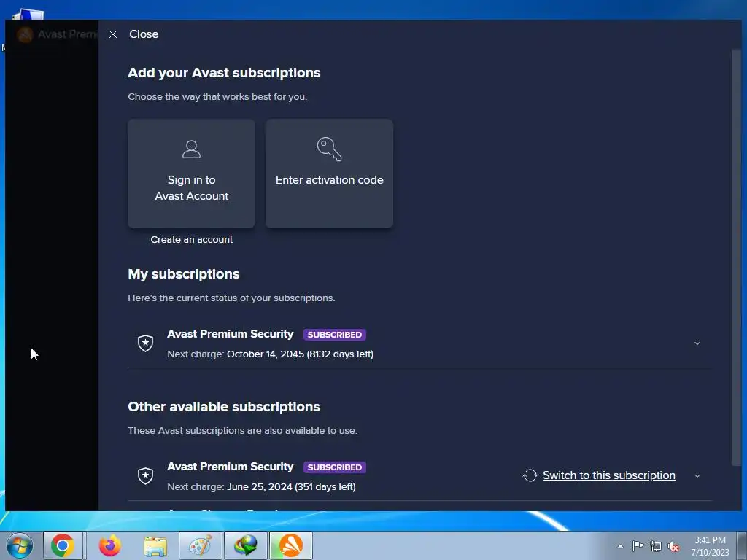Click the person icon on Sign in card
The height and width of the screenshot is (560, 747).
click(x=192, y=149)
